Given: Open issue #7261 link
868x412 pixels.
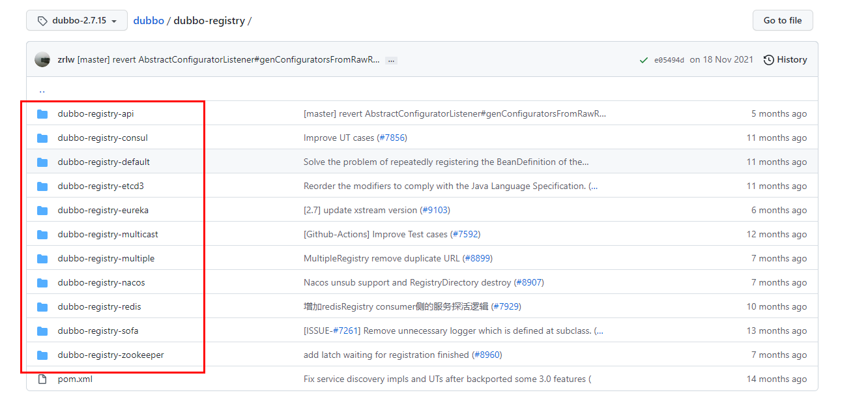Looking at the screenshot, I should click(345, 331).
